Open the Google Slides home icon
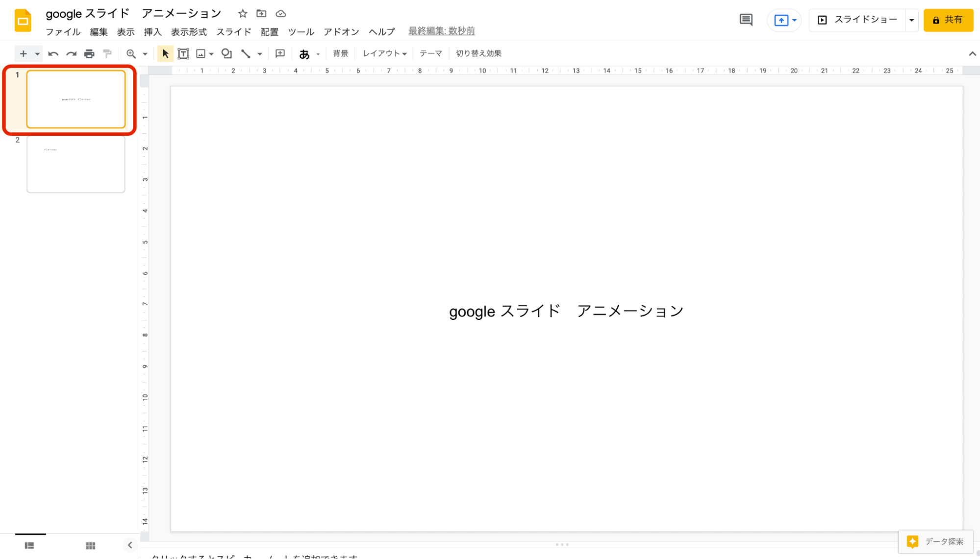 [x=23, y=21]
